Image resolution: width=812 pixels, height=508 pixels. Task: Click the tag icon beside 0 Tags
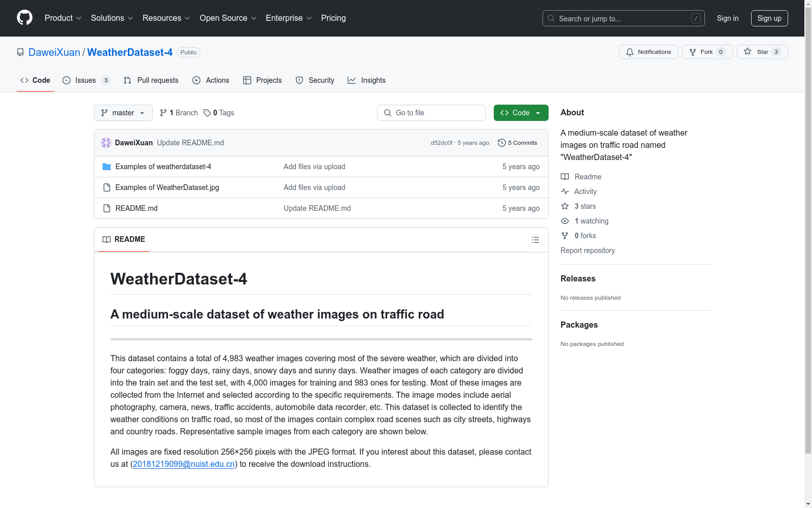click(207, 113)
